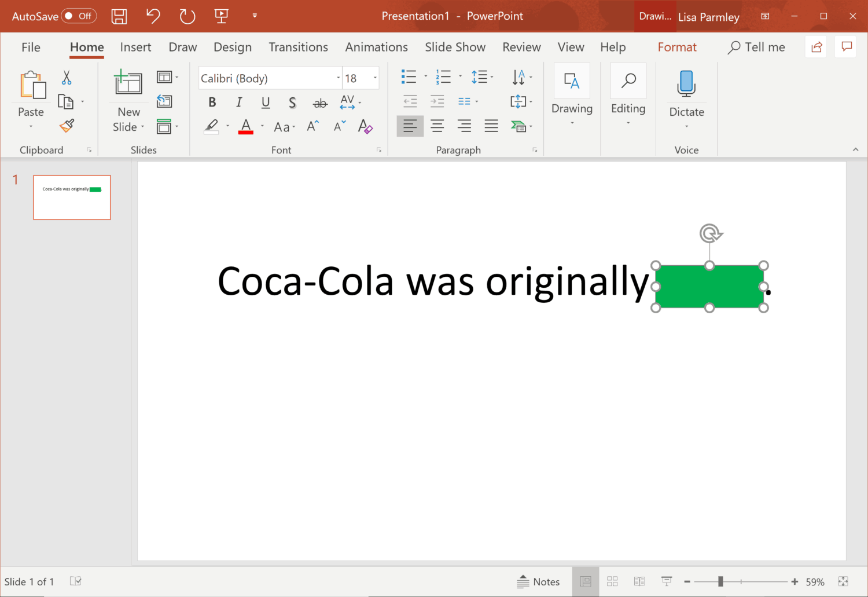Image resolution: width=868 pixels, height=597 pixels.
Task: Open Change Case dropdown
Action: [x=285, y=127]
